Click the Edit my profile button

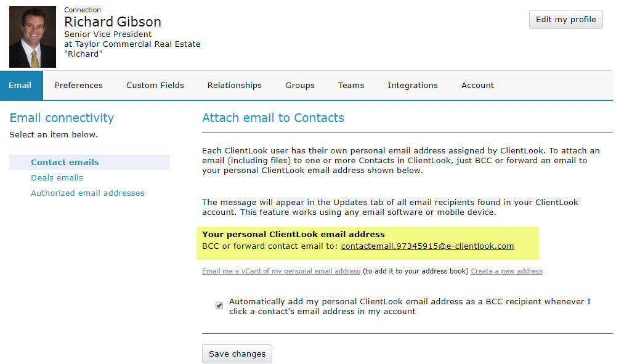point(565,19)
